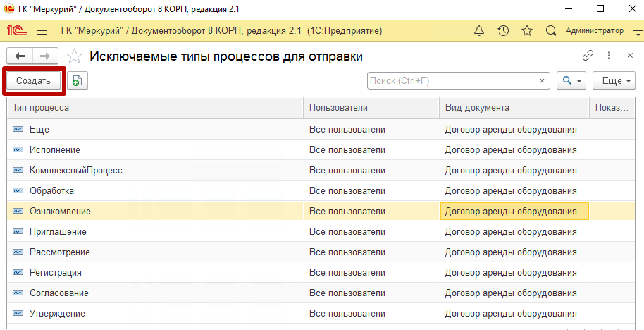Click the top bar search magnifier
Image resolution: width=644 pixels, height=330 pixels.
coord(551,31)
